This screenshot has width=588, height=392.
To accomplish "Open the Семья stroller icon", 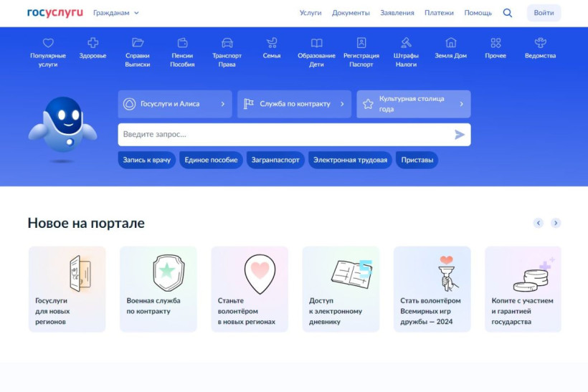I will 272,43.
